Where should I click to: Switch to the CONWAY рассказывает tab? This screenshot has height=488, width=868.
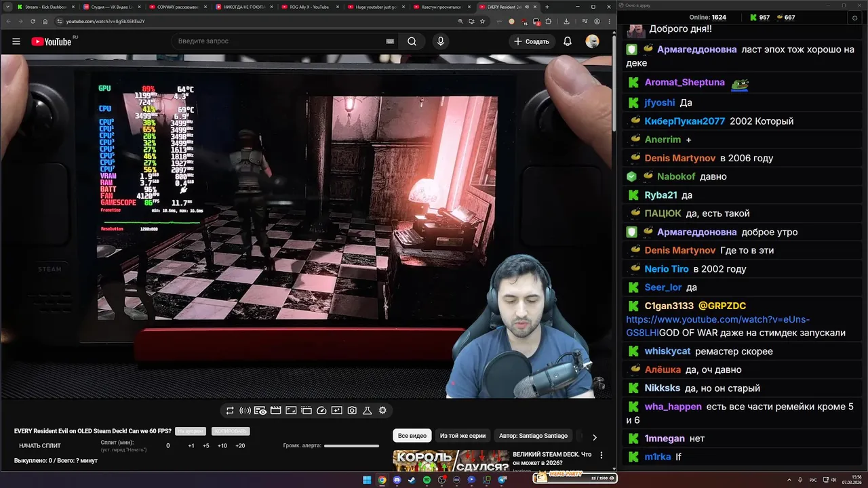[x=176, y=7]
